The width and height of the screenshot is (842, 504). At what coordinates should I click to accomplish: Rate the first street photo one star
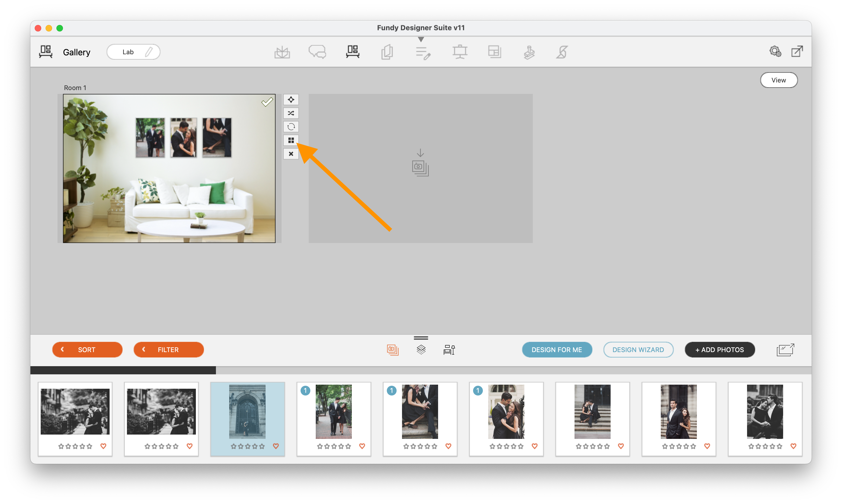pyautogui.click(x=61, y=446)
